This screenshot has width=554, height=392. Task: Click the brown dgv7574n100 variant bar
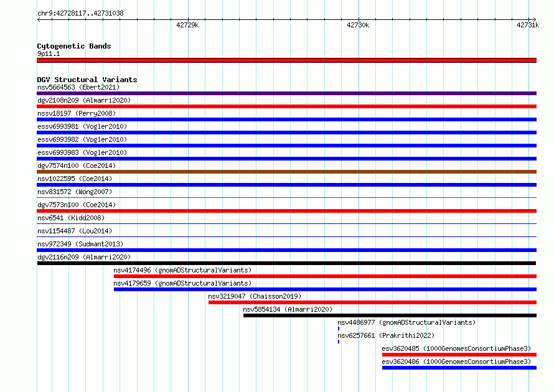coord(286,172)
